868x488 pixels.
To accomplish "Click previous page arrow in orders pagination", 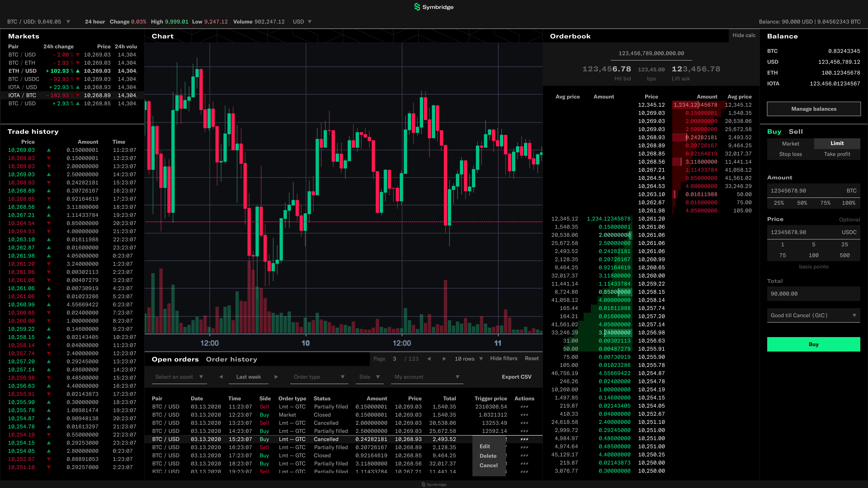I will tap(429, 359).
